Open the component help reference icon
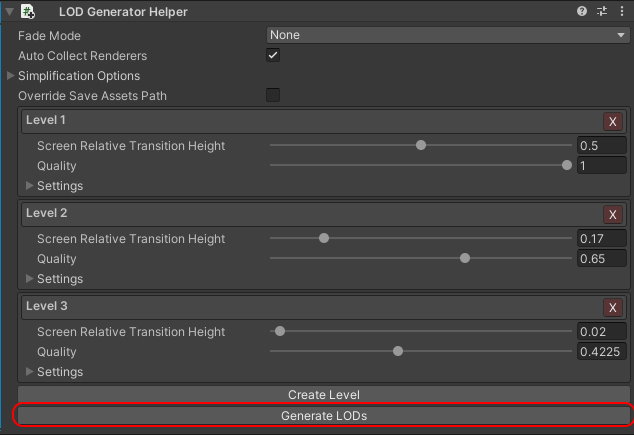634x435 pixels. coord(582,12)
